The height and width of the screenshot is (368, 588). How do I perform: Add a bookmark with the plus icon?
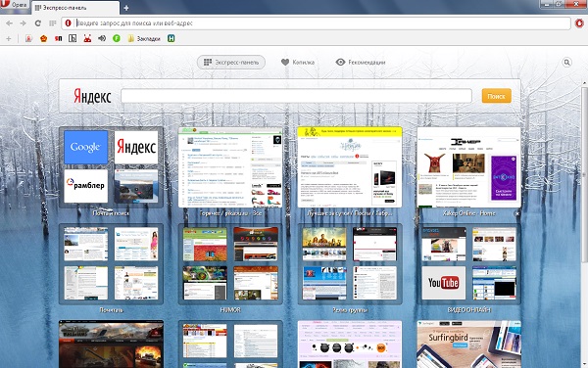[x=9, y=38]
